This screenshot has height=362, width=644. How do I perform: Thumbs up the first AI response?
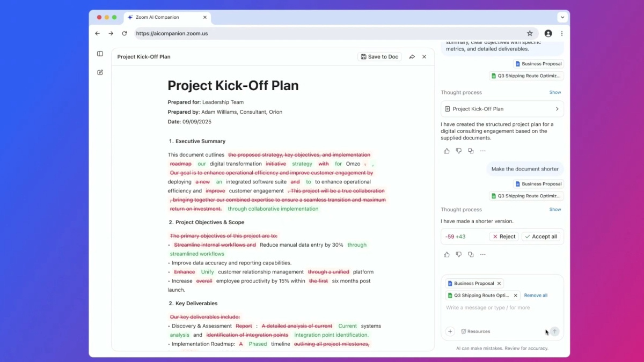click(447, 151)
